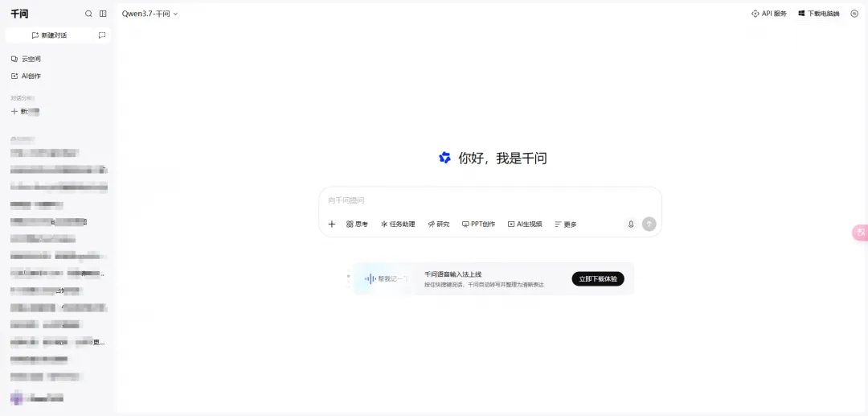The height and width of the screenshot is (416, 868).
Task: Click the voice waveform banner thumbnail
Action: (x=386, y=278)
